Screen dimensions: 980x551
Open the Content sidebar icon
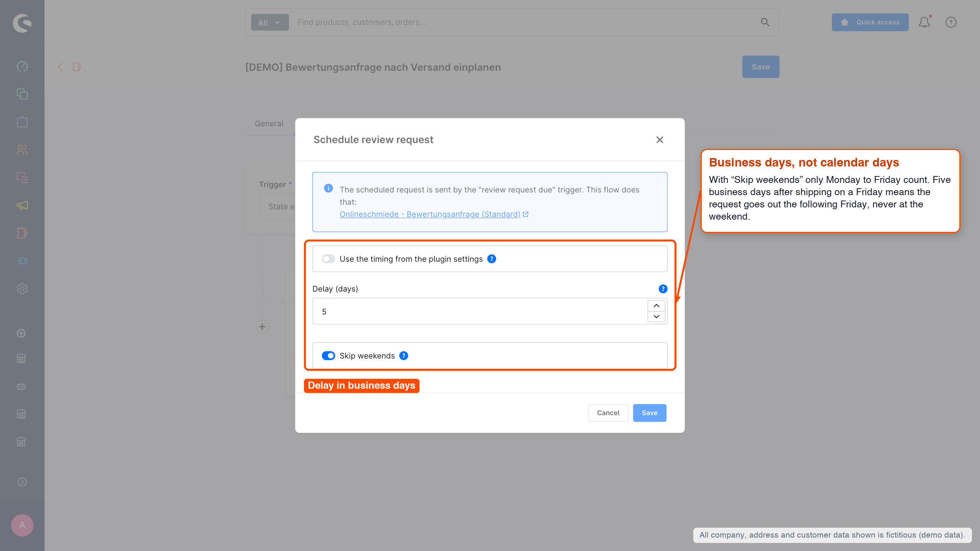(x=22, y=178)
